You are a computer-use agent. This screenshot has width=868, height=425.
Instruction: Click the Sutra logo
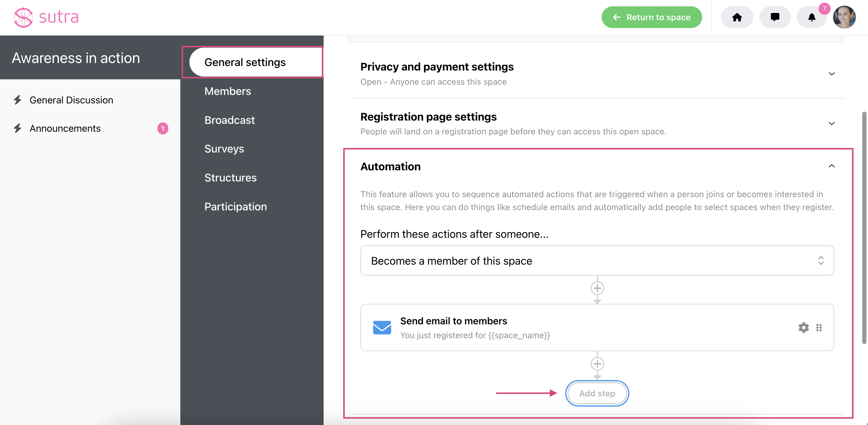(x=46, y=17)
